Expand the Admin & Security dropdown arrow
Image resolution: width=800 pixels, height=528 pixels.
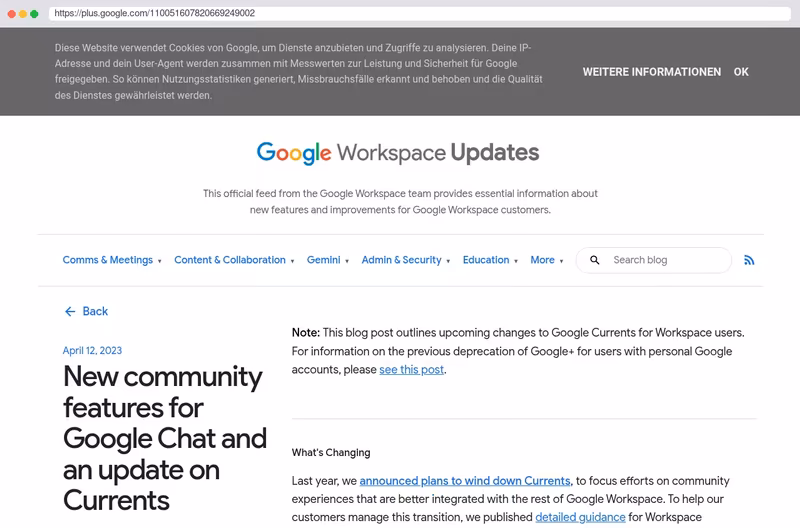pos(448,261)
